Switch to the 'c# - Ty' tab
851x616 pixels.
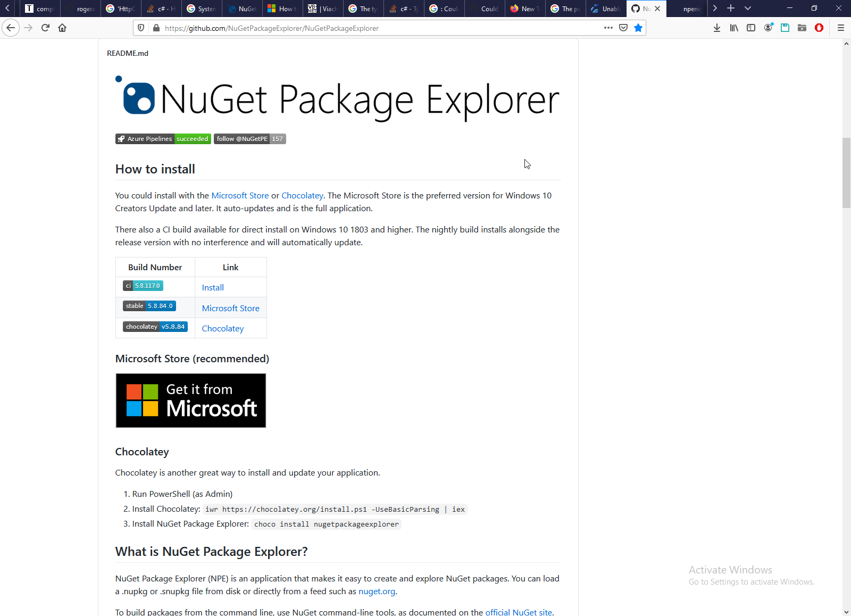click(403, 9)
